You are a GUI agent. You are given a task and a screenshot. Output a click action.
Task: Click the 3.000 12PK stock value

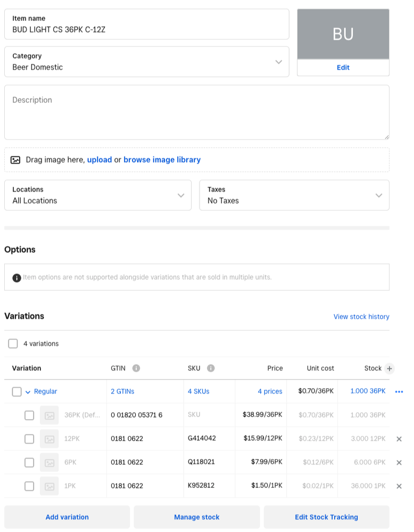click(x=368, y=439)
